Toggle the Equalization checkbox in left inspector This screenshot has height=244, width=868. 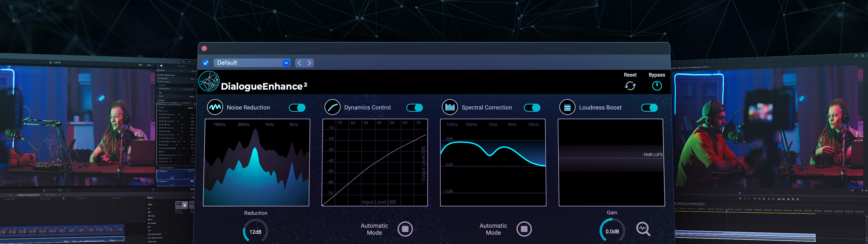point(158,78)
